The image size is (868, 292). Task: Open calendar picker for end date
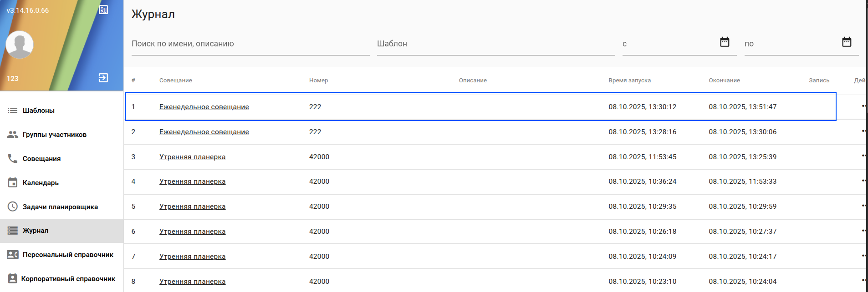point(847,42)
